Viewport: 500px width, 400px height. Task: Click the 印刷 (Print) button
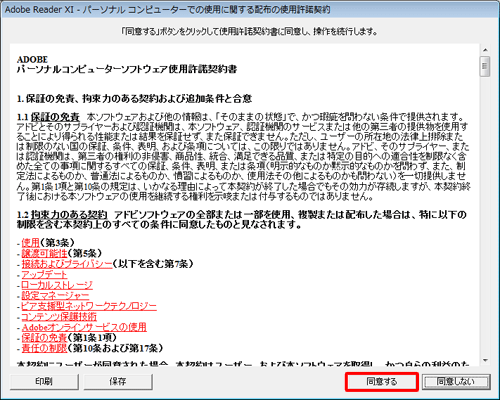tap(44, 381)
